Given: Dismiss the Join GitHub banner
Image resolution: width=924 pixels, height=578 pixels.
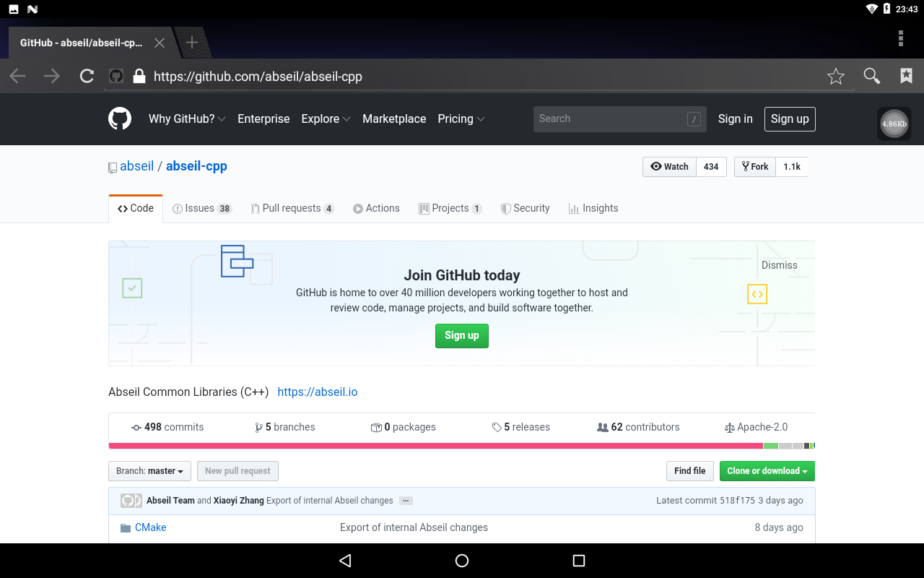Looking at the screenshot, I should tap(779, 265).
